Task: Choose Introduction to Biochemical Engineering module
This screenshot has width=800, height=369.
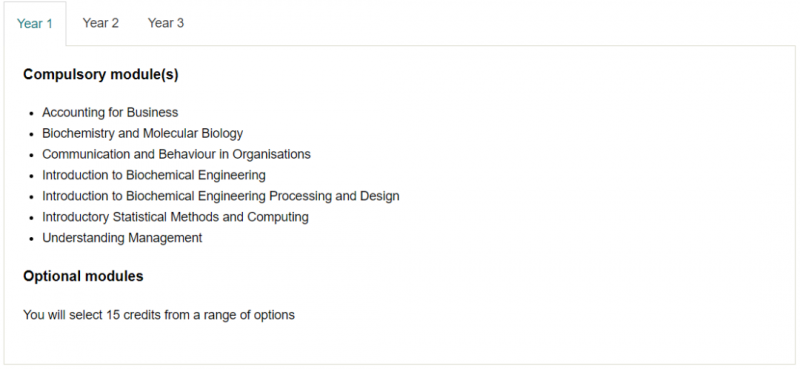Action: click(x=154, y=175)
